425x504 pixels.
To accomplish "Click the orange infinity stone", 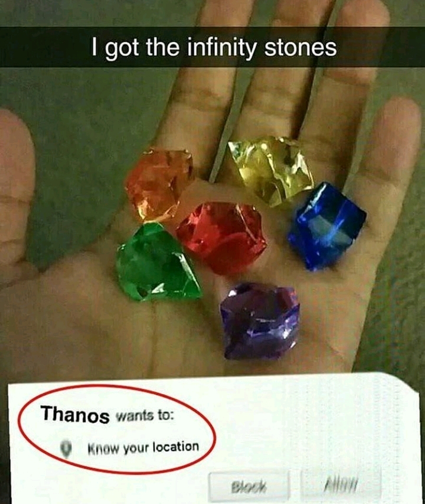I will point(159,184).
